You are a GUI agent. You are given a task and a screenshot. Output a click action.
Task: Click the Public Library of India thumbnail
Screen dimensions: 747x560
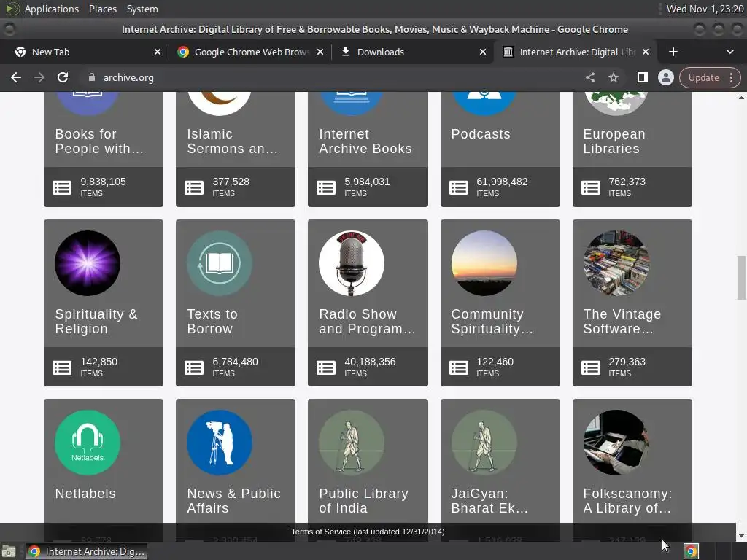point(352,443)
